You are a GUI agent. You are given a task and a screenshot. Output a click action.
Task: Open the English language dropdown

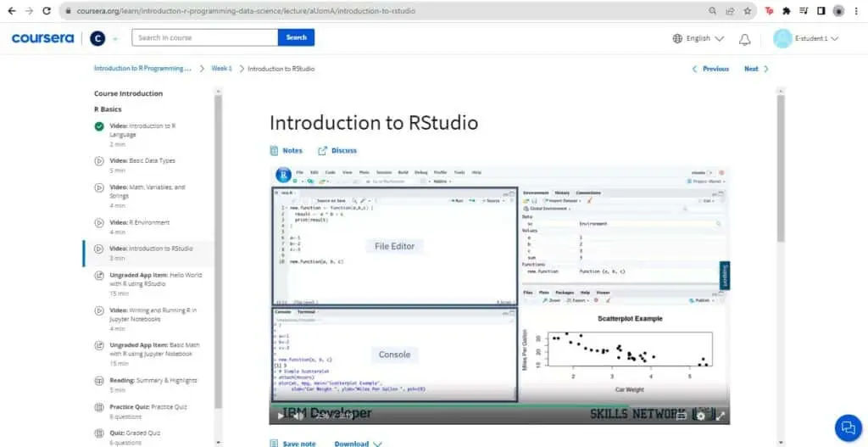point(698,38)
